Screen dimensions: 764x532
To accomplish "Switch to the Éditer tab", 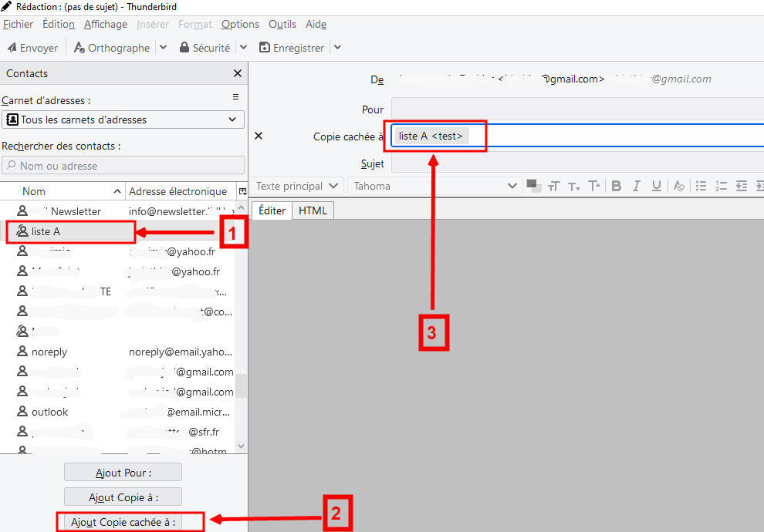I will tap(272, 210).
